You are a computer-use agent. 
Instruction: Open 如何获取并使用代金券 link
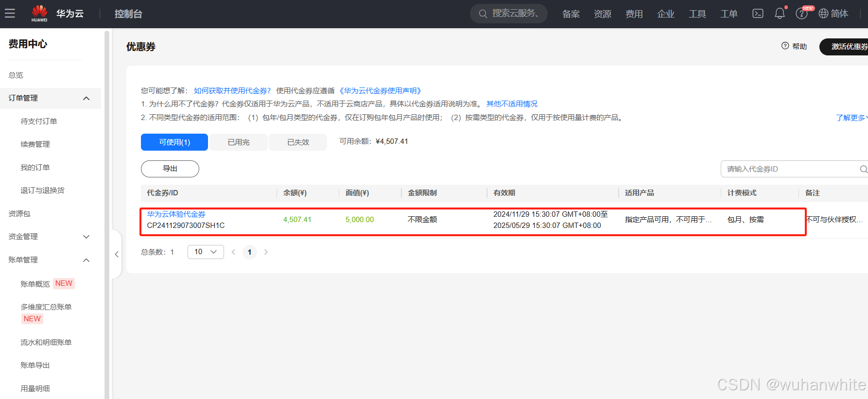point(232,90)
